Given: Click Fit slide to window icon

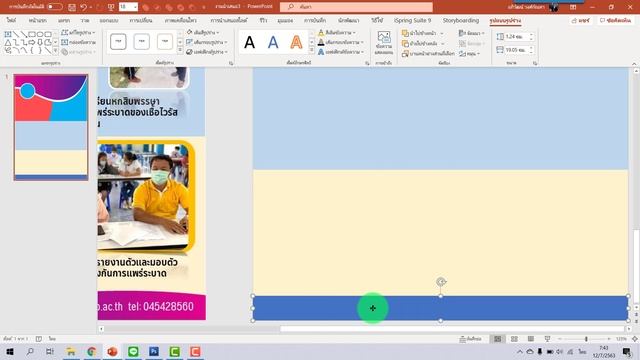Looking at the screenshot, I should (634, 339).
